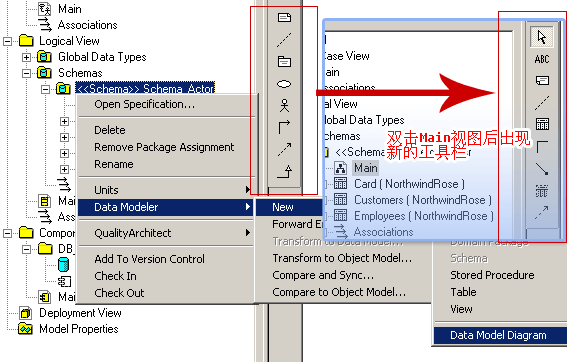Image resolution: width=567 pixels, height=362 pixels.
Task: Click the cyan database cylinder icon under DB_
Action: pyautogui.click(x=64, y=265)
